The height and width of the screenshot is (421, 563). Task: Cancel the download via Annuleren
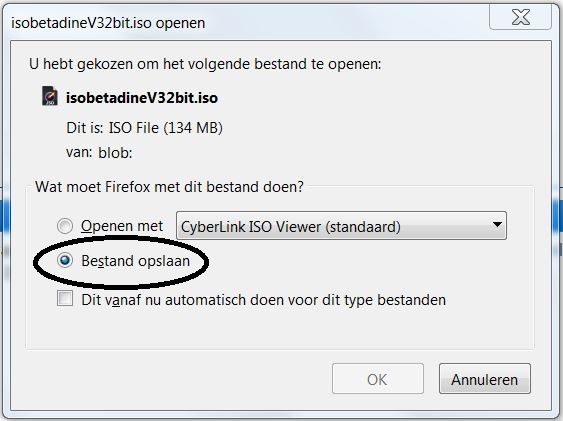(484, 379)
